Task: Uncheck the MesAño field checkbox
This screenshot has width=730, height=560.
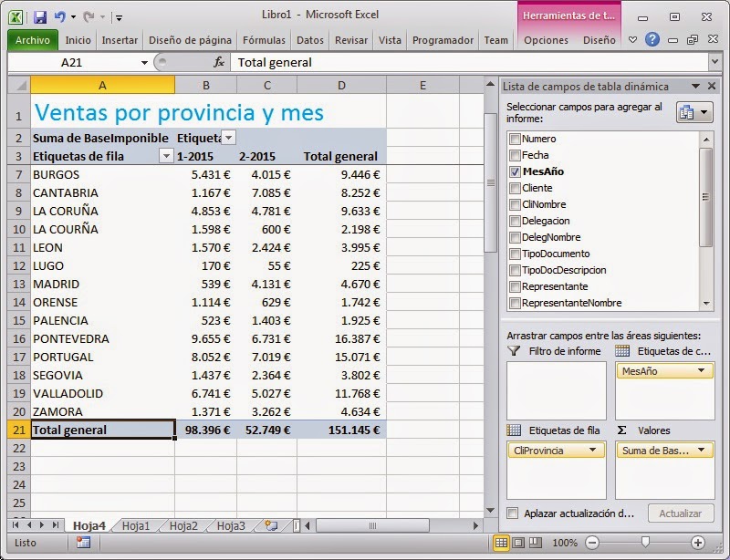Action: [x=515, y=171]
